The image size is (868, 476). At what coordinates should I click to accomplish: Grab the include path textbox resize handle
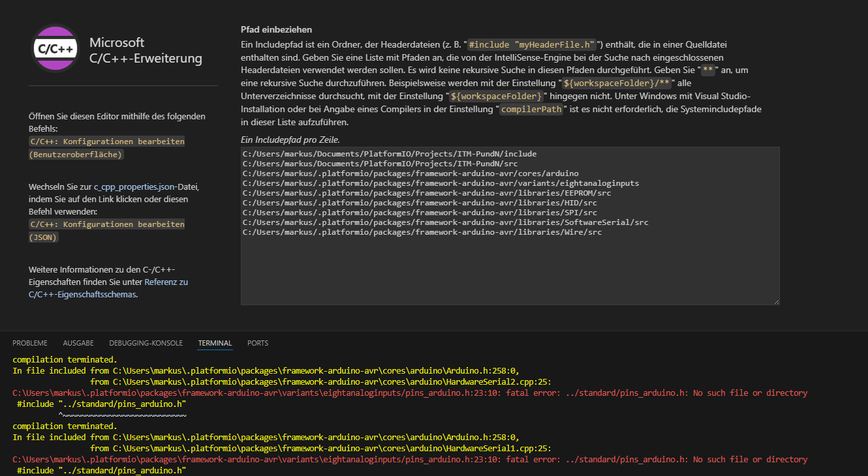point(776,301)
